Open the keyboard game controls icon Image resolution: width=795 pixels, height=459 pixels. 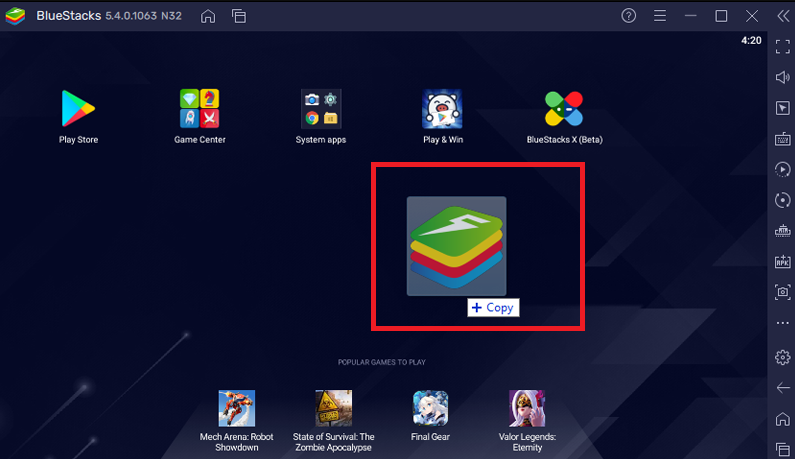click(782, 139)
